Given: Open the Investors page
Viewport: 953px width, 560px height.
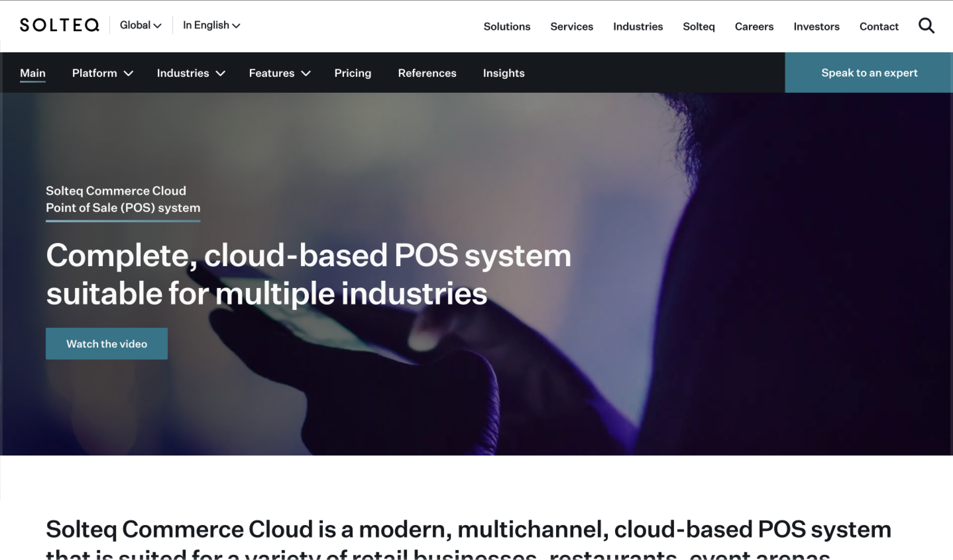Looking at the screenshot, I should [816, 27].
